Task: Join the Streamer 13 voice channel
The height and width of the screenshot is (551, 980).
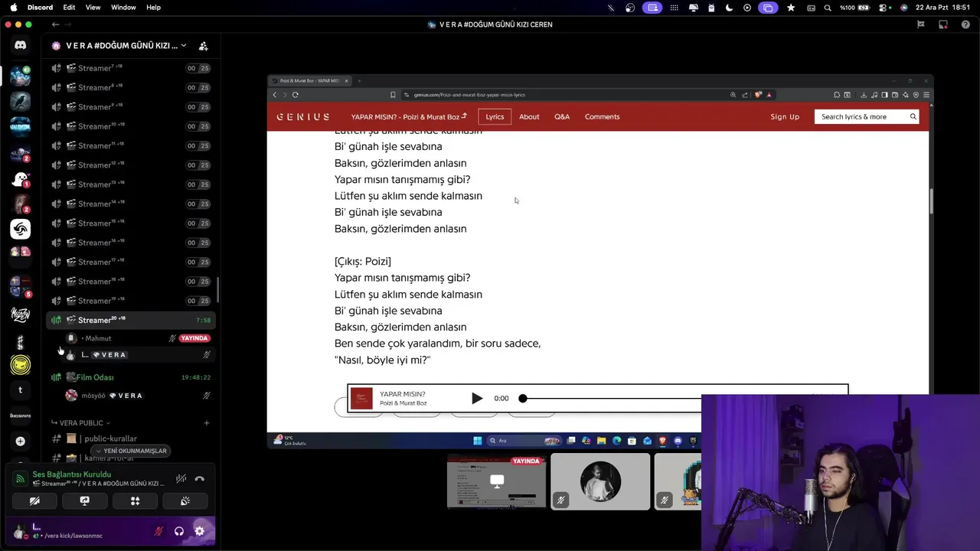Action: 130,184
